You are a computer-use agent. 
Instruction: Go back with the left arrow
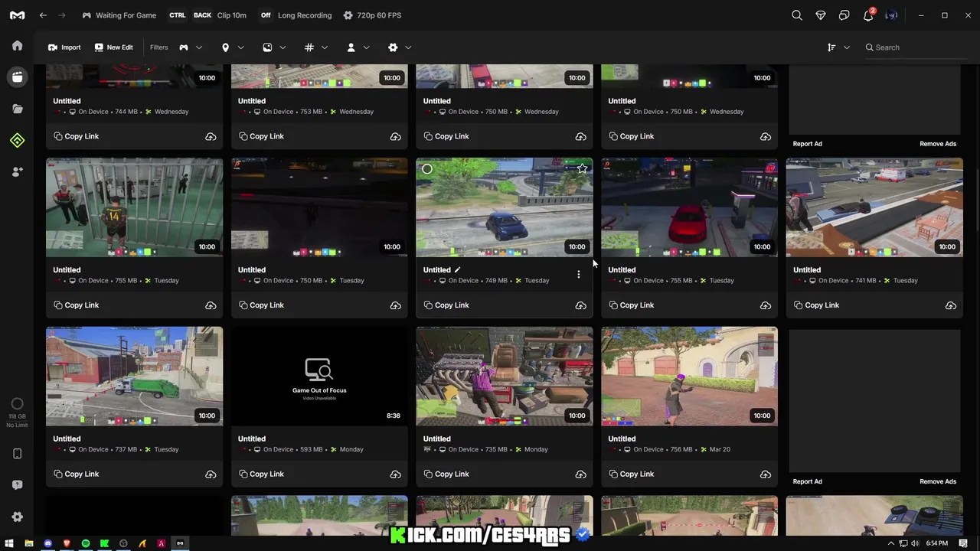[44, 15]
